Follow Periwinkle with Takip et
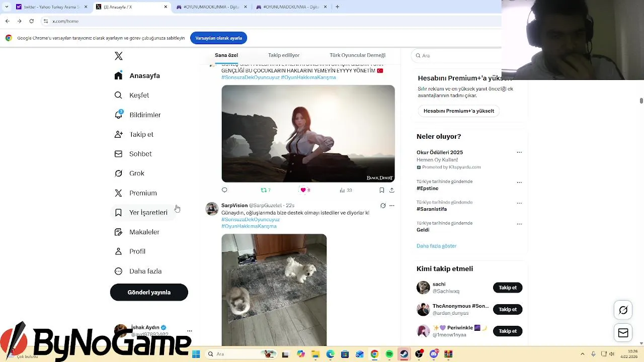This screenshot has width=644, height=362. pyautogui.click(x=508, y=331)
